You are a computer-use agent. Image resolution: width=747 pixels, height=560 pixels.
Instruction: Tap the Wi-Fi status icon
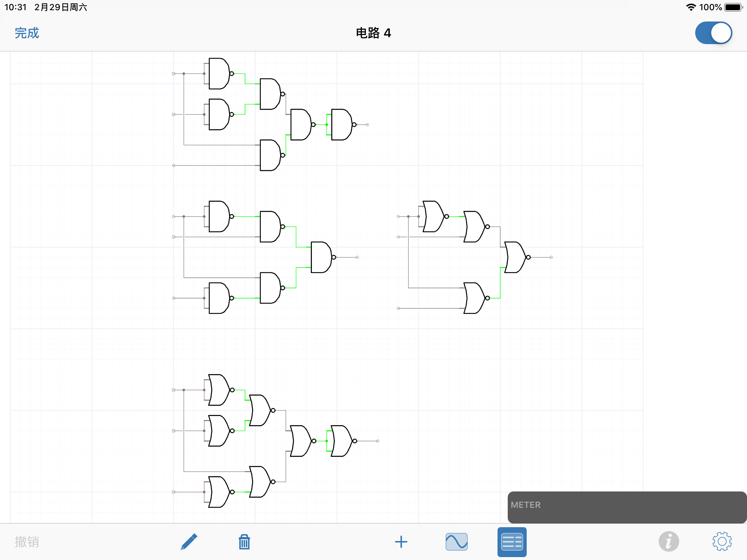click(x=691, y=6)
